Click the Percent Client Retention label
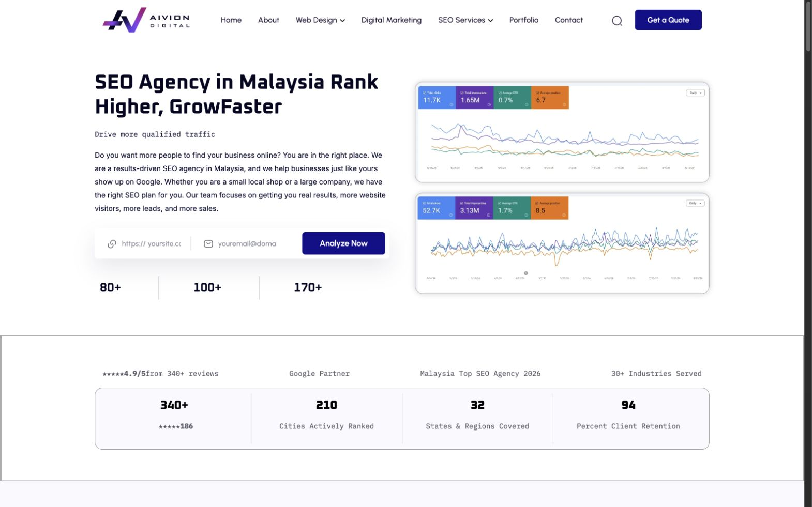Viewport: 812px width, 507px height. 628,426
